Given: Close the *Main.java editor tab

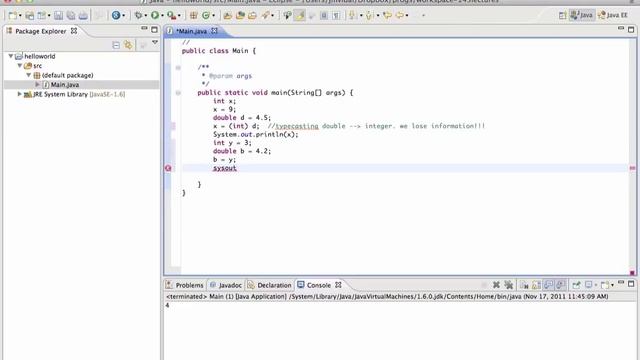Looking at the screenshot, I should point(214,31).
